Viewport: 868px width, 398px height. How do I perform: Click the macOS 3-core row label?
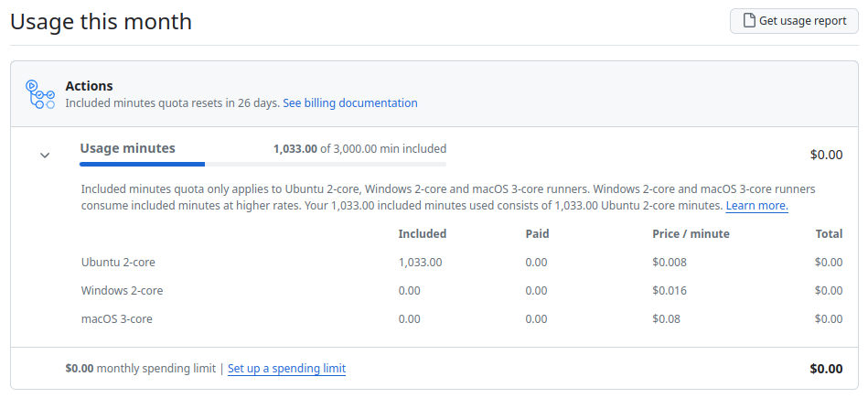point(116,318)
